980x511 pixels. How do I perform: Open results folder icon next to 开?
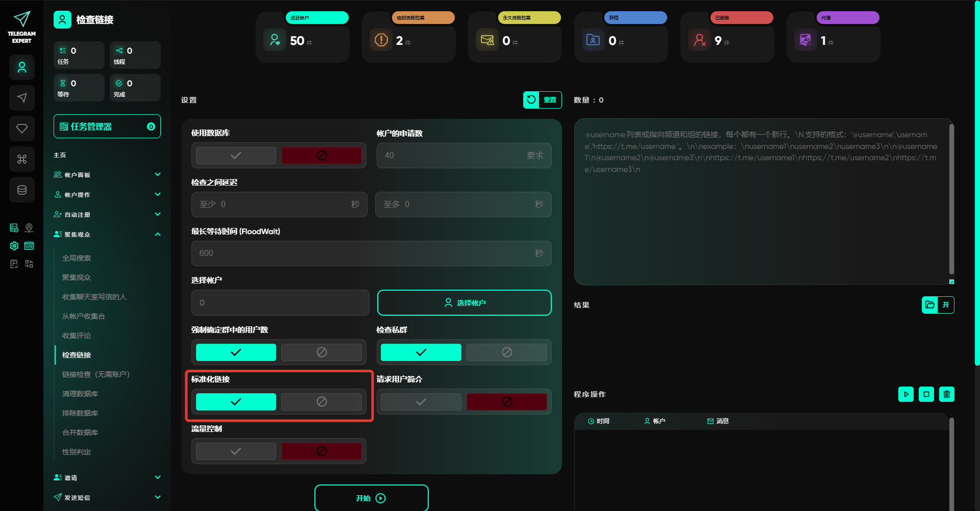[x=930, y=305]
